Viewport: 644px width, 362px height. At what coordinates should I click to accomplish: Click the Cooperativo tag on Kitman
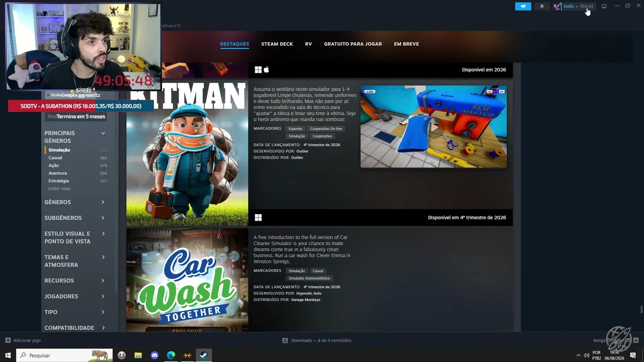click(x=322, y=136)
